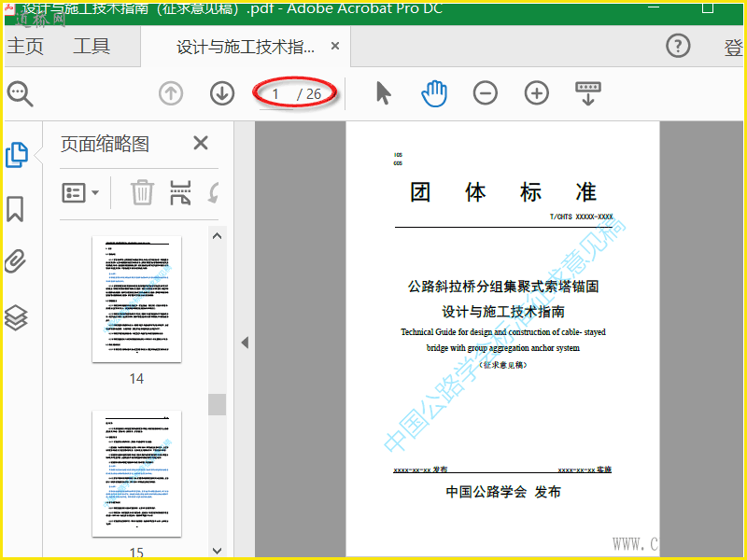Click the title 公路斜拉桥分组集聚式索塔锚固
Image resolution: width=747 pixels, height=560 pixels.
503,287
